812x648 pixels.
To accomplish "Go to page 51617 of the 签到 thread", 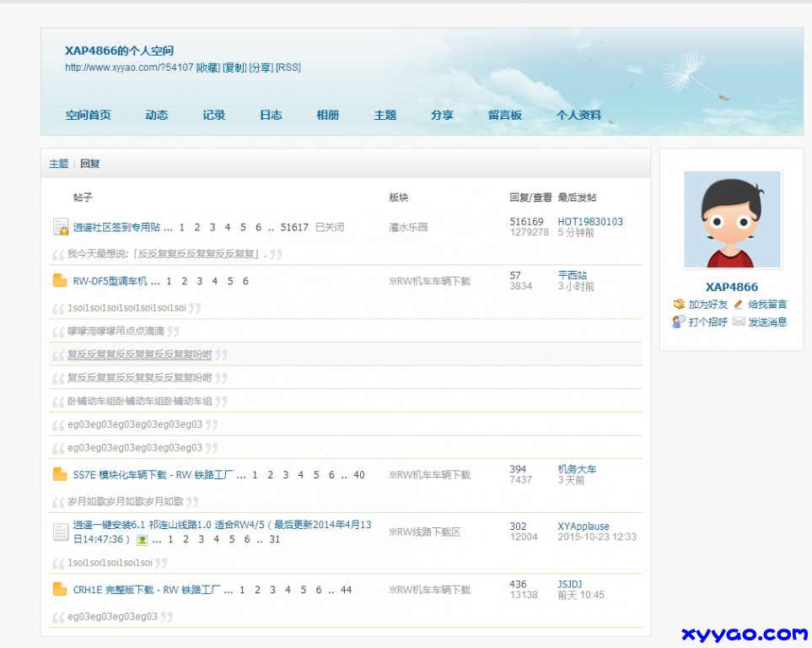I will pos(294,227).
